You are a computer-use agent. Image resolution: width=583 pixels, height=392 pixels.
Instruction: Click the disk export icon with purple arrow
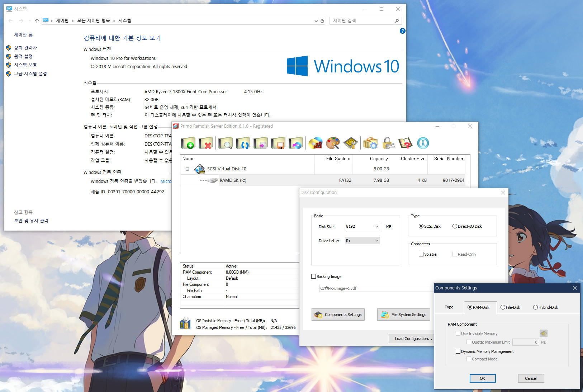coord(261,143)
